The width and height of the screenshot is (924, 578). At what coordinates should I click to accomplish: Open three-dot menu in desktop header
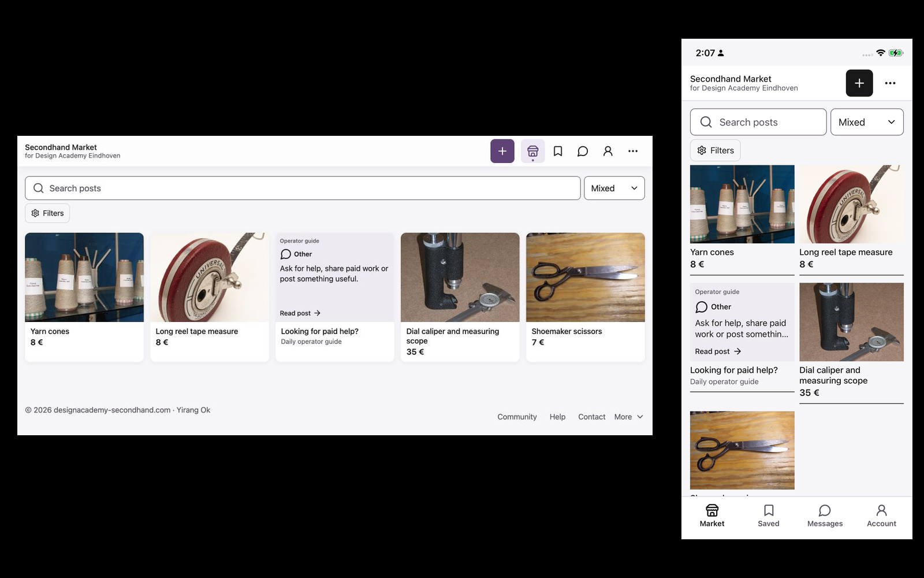633,151
